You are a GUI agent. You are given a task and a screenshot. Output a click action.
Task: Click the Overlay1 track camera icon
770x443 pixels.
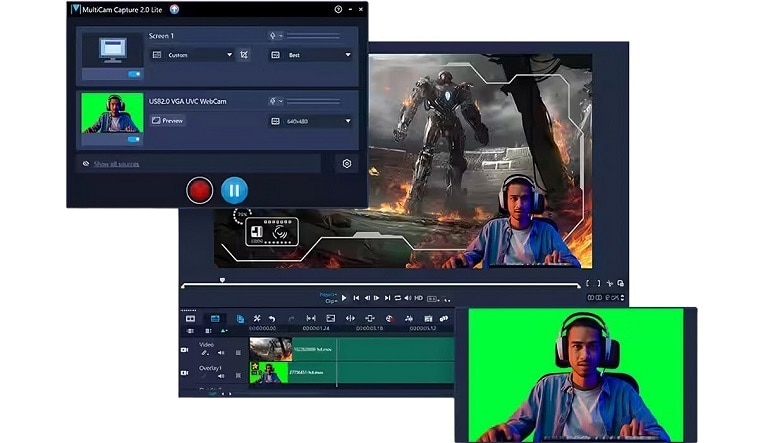185,373
